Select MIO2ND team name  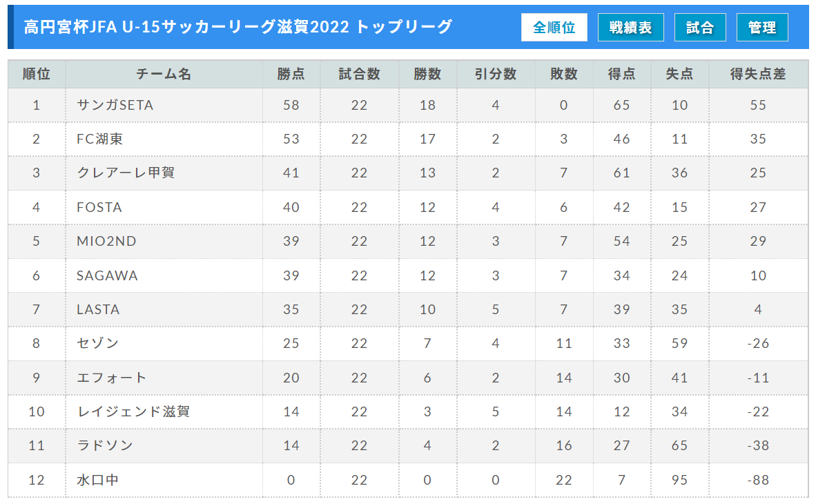107,241
